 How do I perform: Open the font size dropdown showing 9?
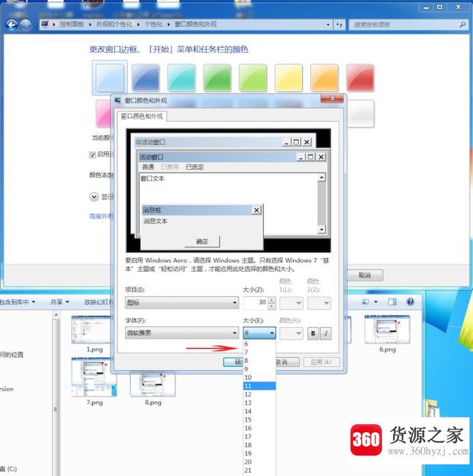259,333
